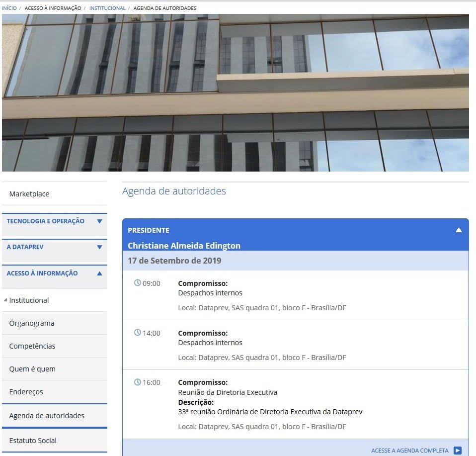Expand the A Dataprev menu arrow
476x456 pixels.
[x=99, y=247]
